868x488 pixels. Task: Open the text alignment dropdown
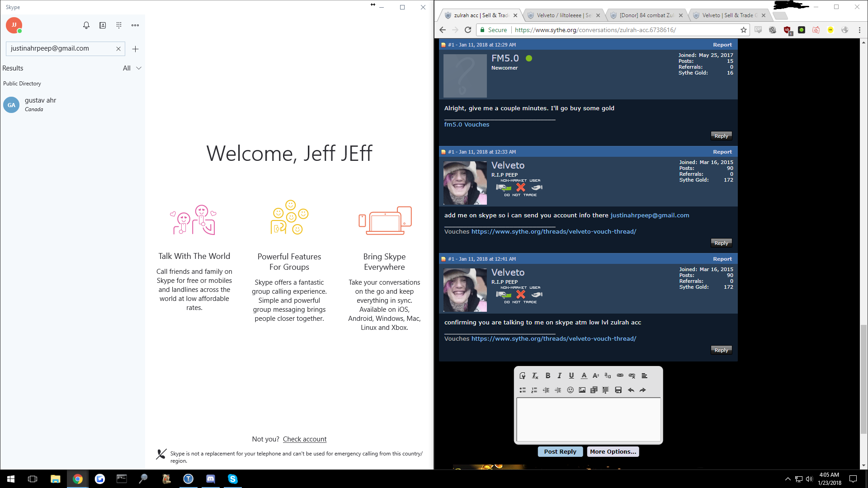645,375
